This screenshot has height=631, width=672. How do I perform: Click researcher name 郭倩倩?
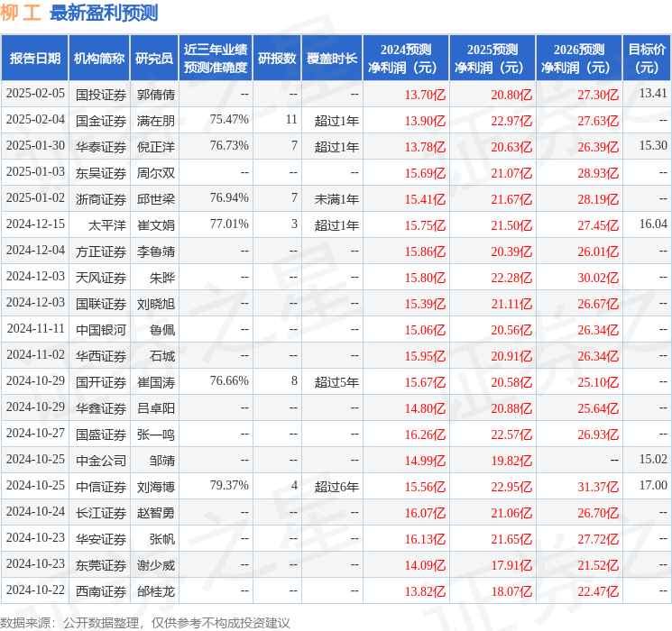156,95
